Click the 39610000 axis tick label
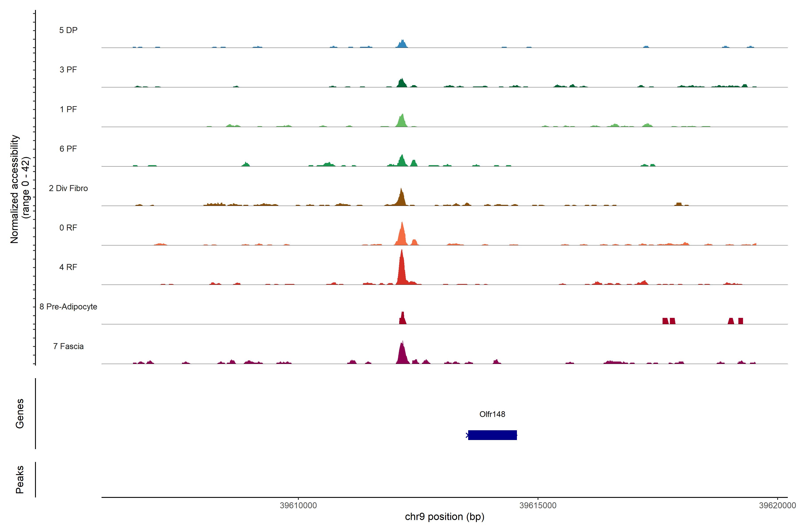 pyautogui.click(x=298, y=505)
